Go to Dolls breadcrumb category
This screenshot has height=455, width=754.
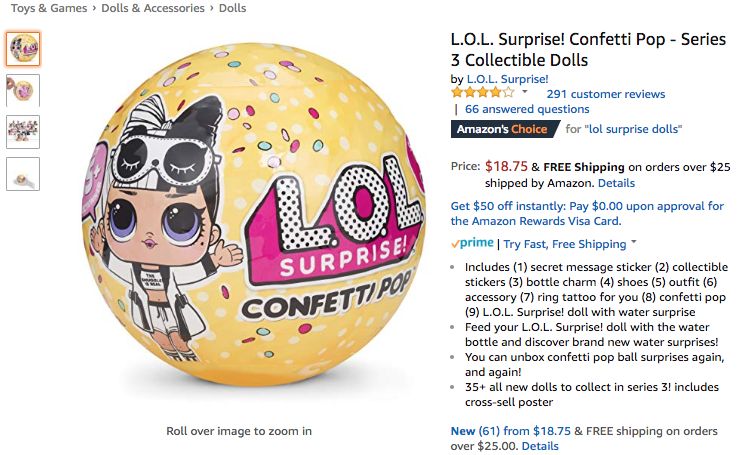point(232,8)
